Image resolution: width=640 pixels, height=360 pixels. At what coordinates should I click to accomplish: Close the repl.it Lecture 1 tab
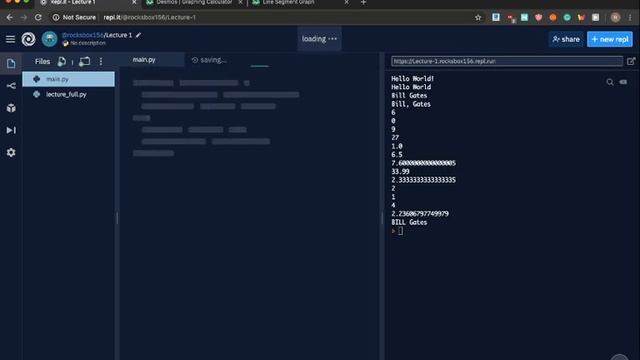click(134, 2)
